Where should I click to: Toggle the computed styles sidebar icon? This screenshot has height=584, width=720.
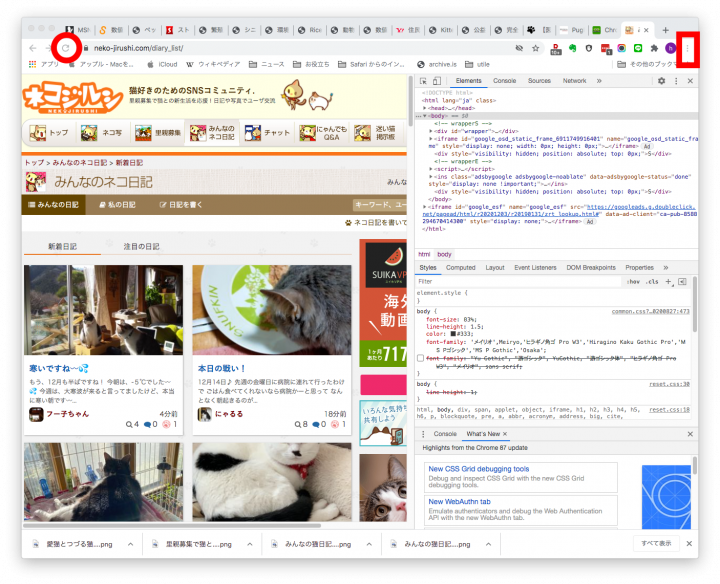pyautogui.click(x=682, y=281)
